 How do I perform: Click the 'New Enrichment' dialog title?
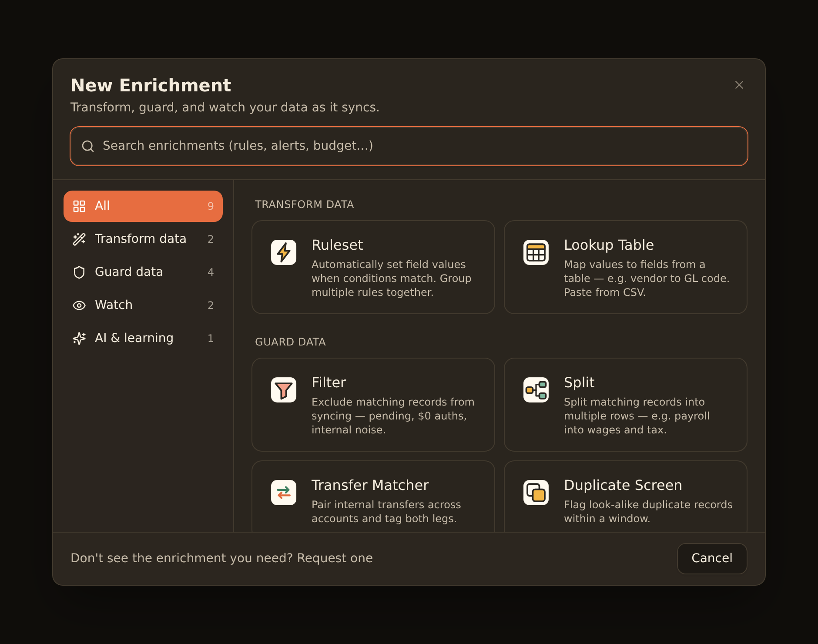[151, 85]
